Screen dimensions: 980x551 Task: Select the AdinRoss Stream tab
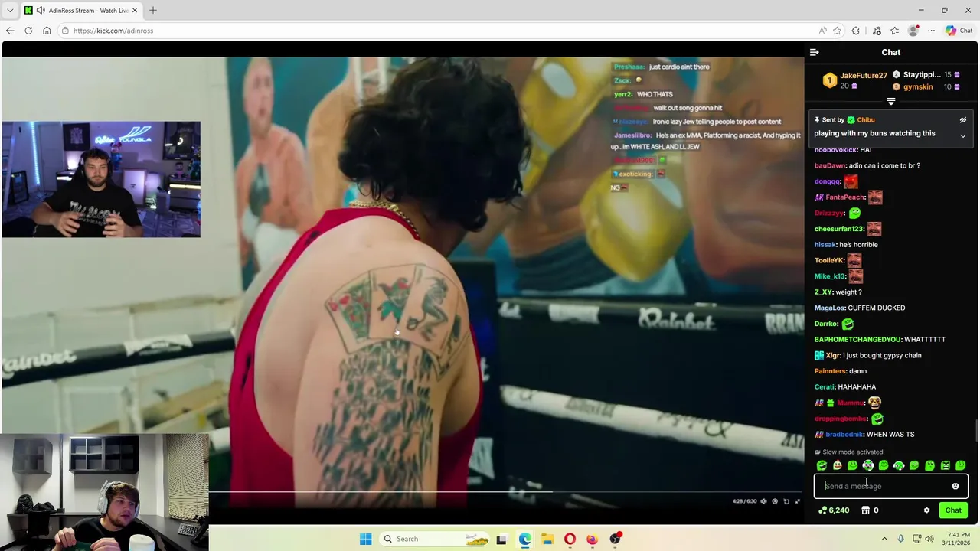coord(80,10)
